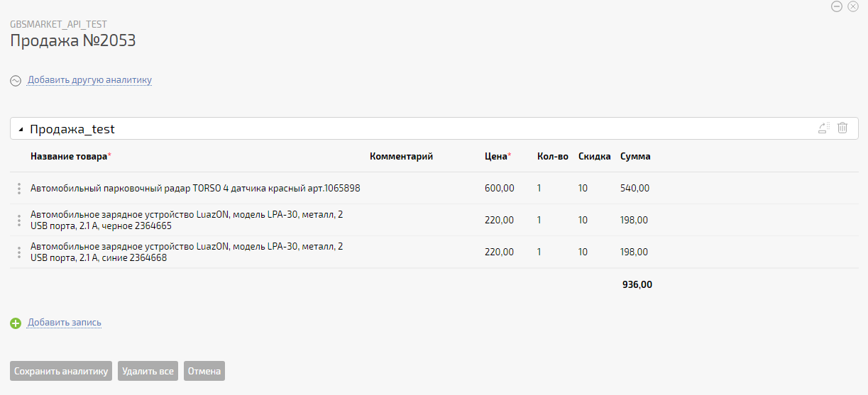Click the 600,00 price of the parking radar
The image size is (868, 395).
click(499, 189)
